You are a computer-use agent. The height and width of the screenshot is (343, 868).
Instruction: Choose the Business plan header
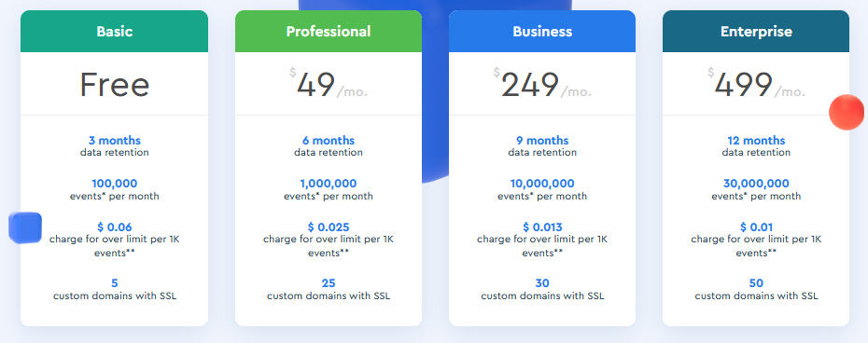542,32
